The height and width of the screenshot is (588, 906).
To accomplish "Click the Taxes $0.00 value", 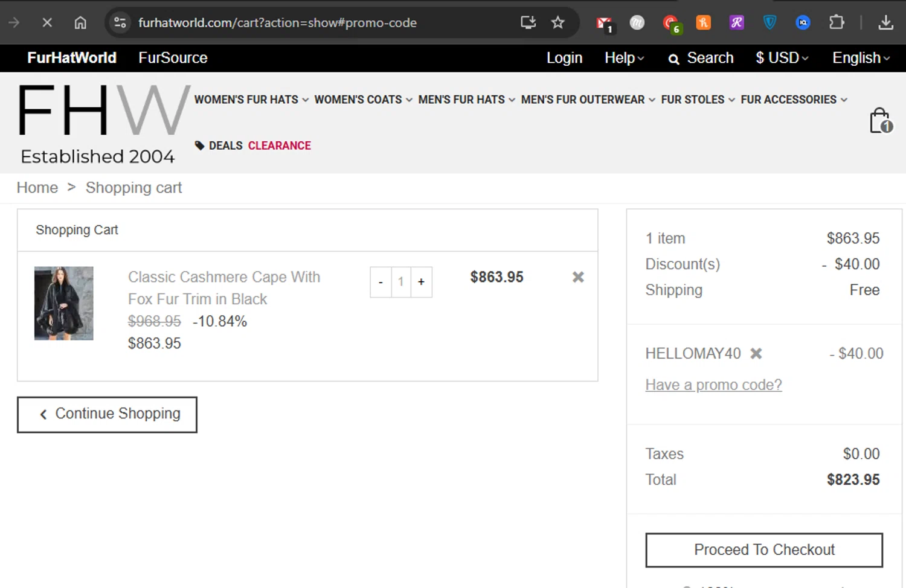I will (861, 454).
